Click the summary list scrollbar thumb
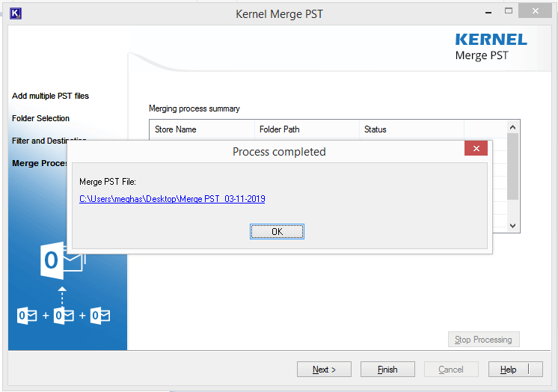Screen dimensions: 558x392 [x=513, y=167]
